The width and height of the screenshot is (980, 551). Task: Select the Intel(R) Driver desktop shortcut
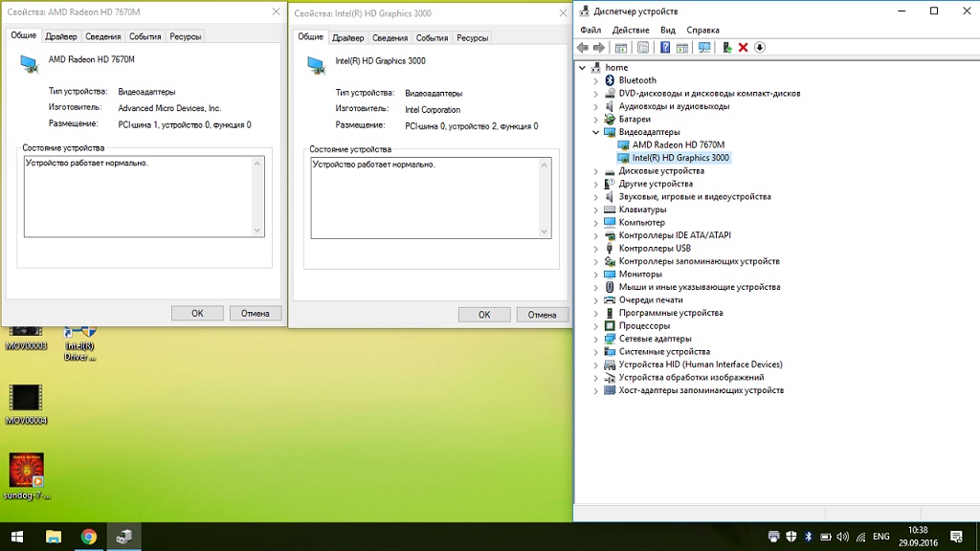(80, 344)
